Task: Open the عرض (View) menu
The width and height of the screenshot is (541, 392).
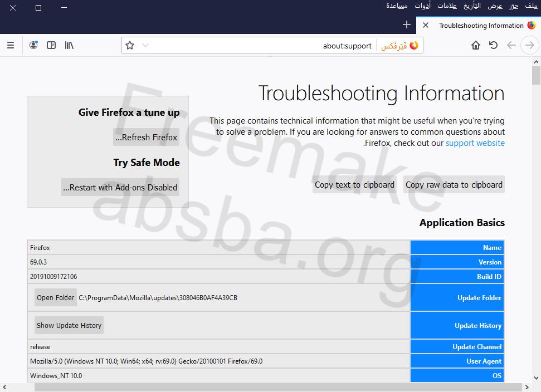Action: (495, 6)
